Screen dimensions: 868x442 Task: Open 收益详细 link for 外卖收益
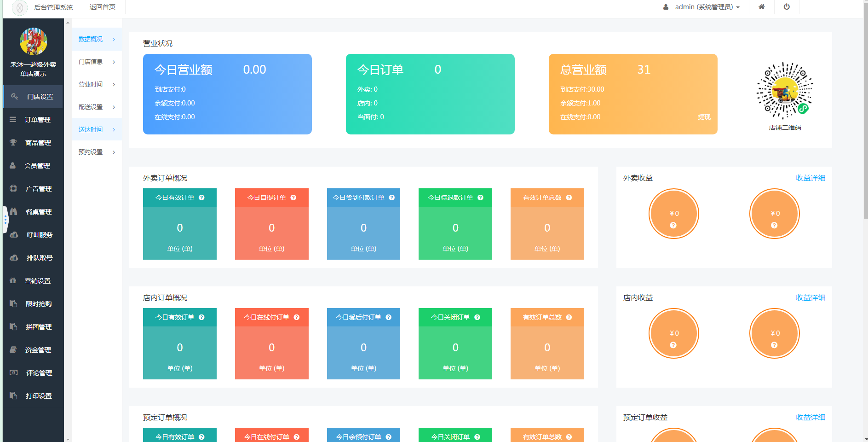(x=810, y=178)
